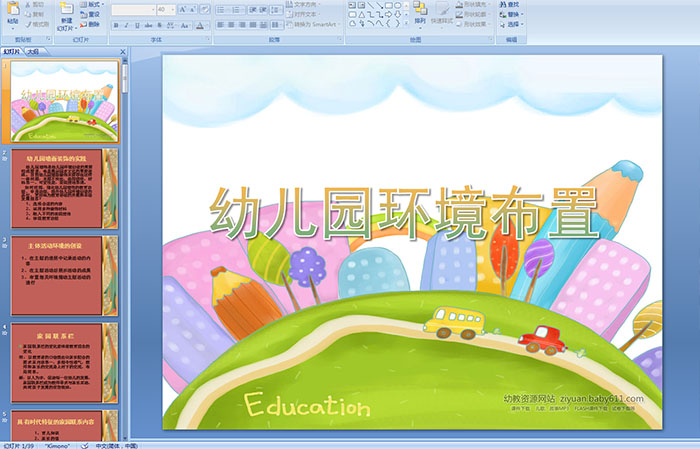The height and width of the screenshot is (449, 700).
Task: Select the Rounded Rectangle shape
Action: [352, 15]
